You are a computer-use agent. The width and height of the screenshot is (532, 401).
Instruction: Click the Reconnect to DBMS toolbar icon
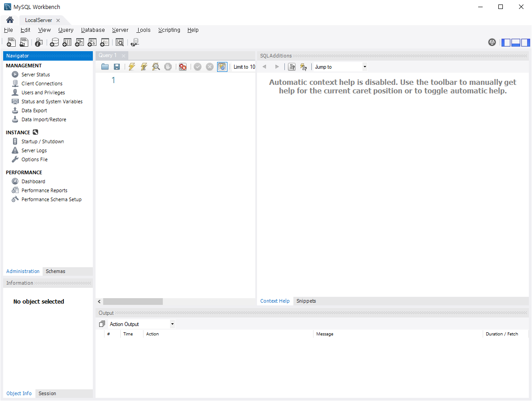[135, 43]
